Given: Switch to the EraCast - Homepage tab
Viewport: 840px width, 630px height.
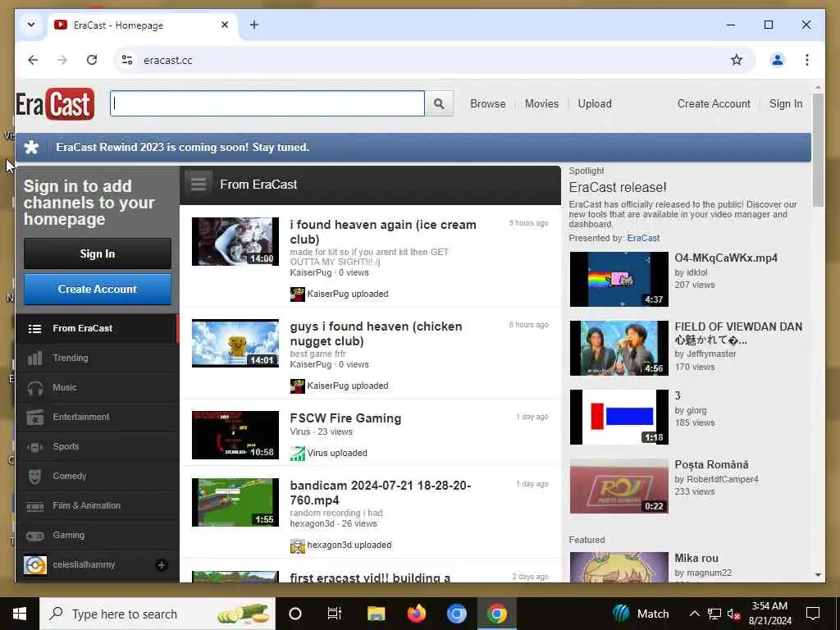Looking at the screenshot, I should 143,25.
